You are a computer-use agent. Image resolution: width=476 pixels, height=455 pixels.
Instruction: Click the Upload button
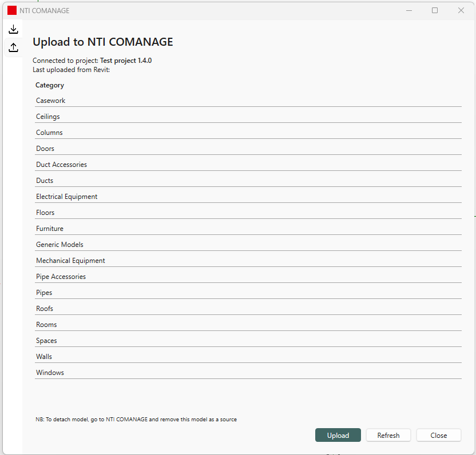338,435
